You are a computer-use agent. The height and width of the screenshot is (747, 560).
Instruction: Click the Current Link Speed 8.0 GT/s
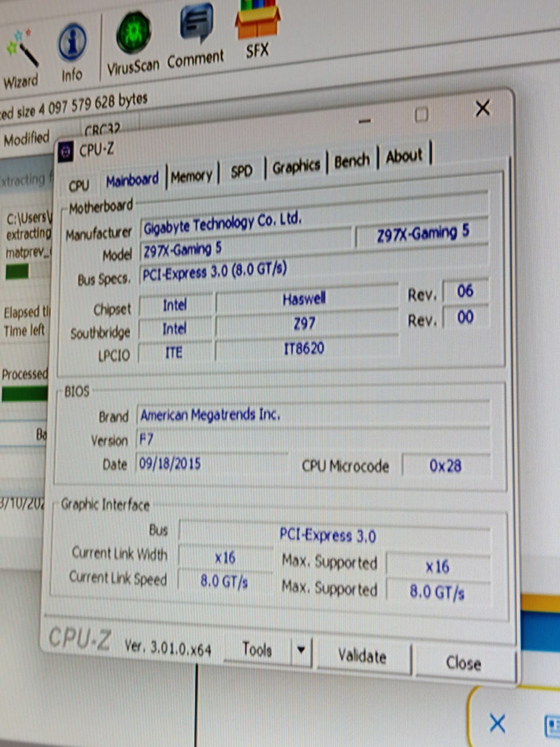[x=225, y=581]
